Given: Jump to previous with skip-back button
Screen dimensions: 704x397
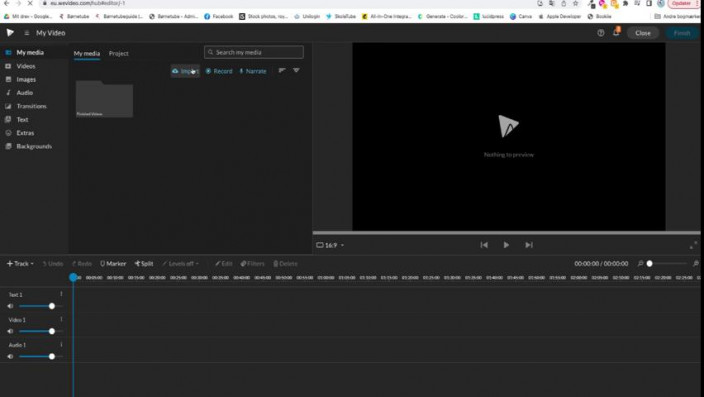Looking at the screenshot, I should click(x=484, y=245).
